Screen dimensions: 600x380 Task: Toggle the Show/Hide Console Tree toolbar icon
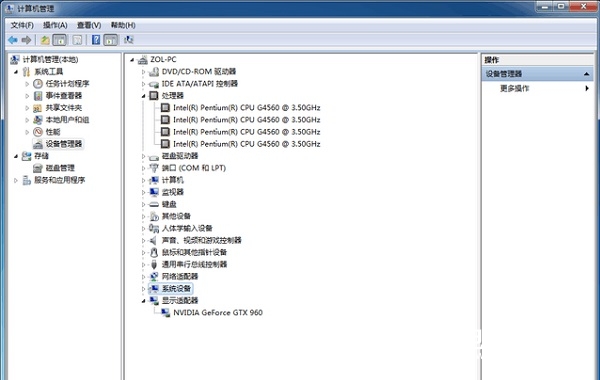tap(59, 40)
